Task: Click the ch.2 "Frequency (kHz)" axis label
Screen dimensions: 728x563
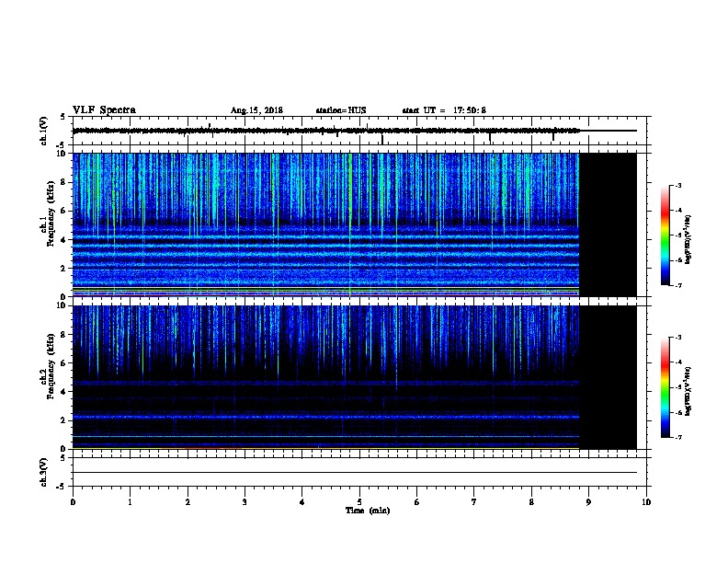Action: tap(51, 366)
